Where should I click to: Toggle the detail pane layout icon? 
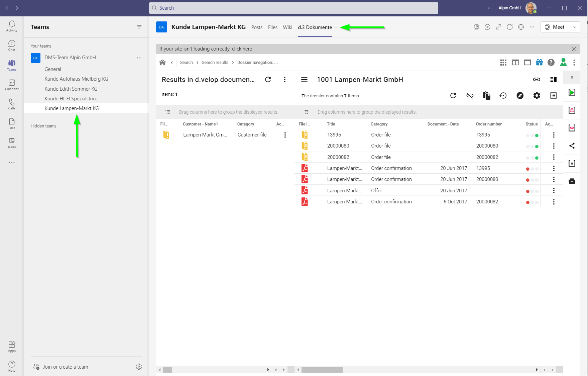(x=553, y=79)
